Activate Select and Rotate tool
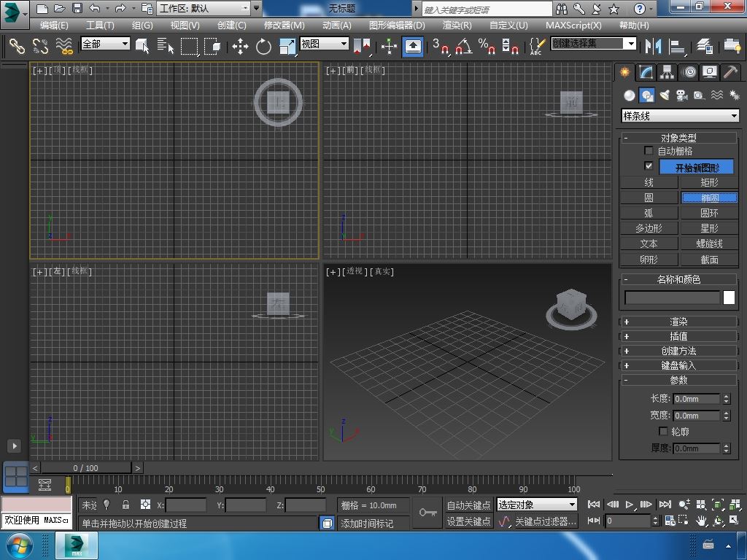Screen dimensions: 747x560 pyautogui.click(x=263, y=46)
